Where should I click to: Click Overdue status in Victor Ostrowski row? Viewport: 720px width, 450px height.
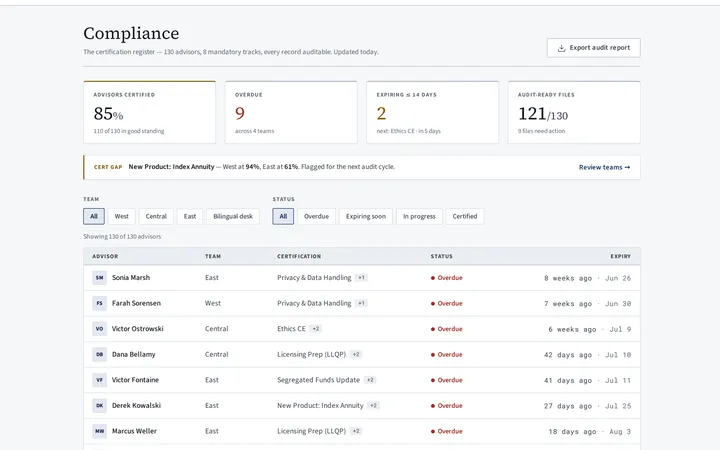point(446,329)
